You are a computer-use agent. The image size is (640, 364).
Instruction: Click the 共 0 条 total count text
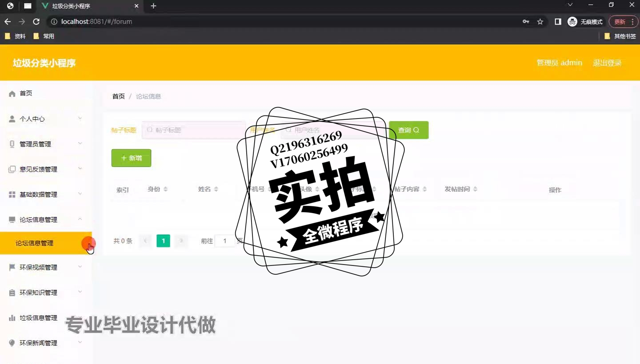pos(123,241)
